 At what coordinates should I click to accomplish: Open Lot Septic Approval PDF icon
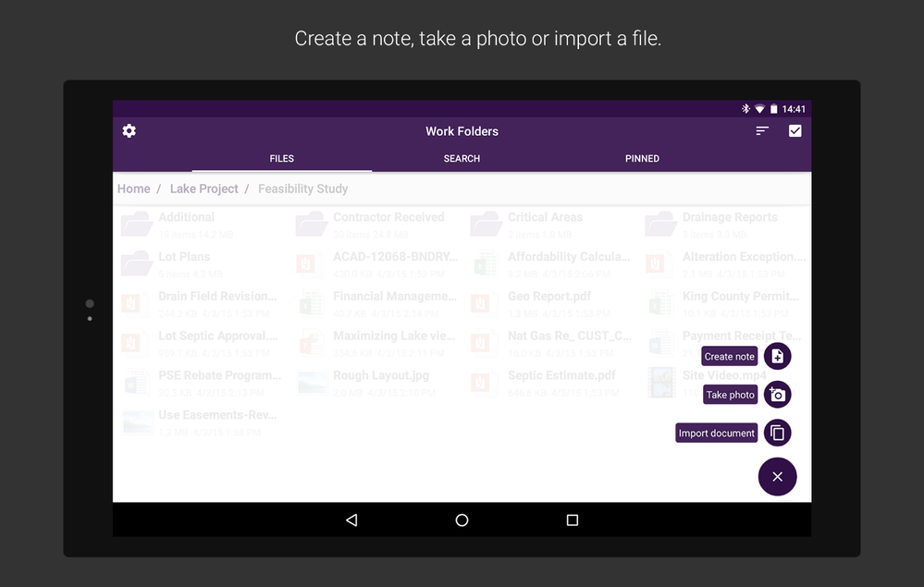[x=136, y=343]
